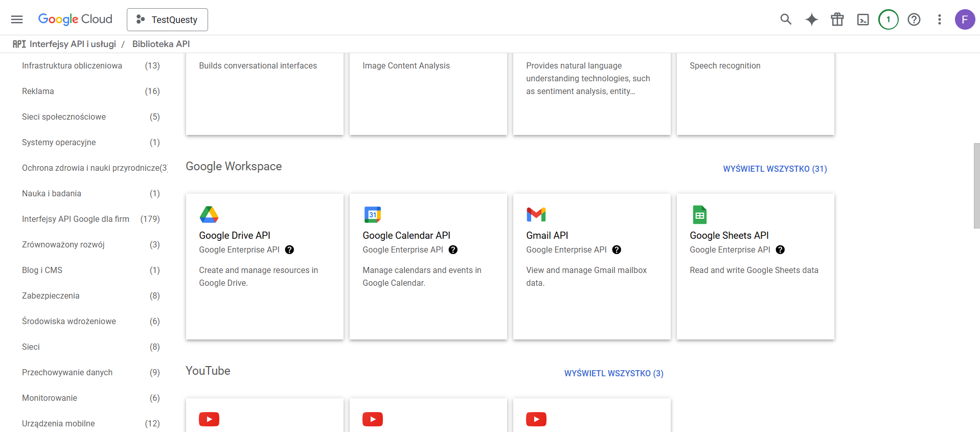Filter by Nauka i badania category
This screenshot has height=432, width=980.
91,193
